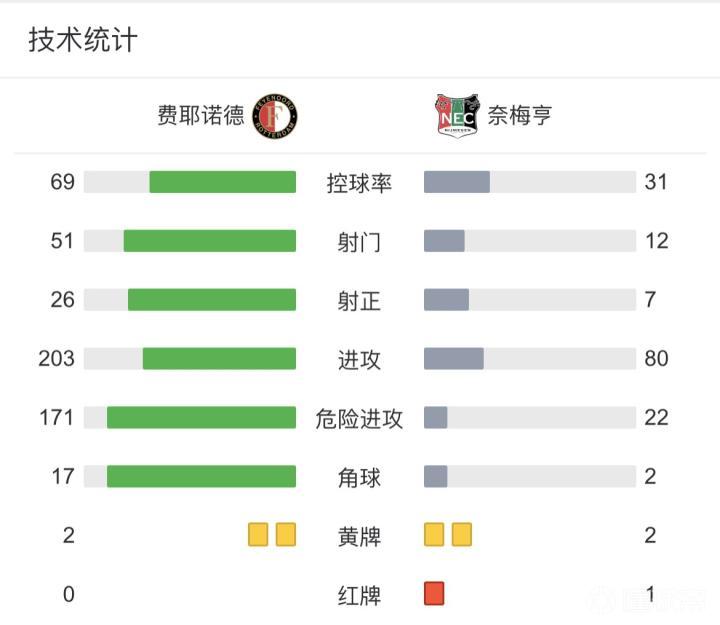Click the green 危险进攻 bar showing 171
The width and height of the screenshot is (720, 625).
pos(202,418)
